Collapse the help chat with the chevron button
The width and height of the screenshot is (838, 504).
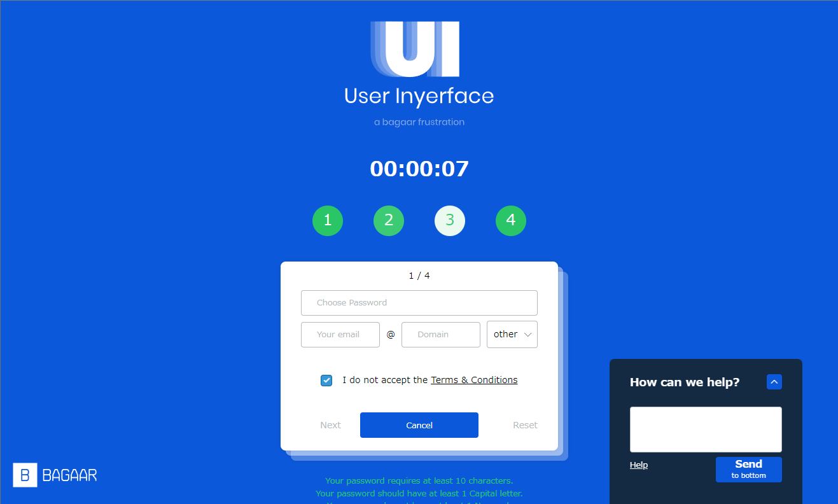point(774,382)
